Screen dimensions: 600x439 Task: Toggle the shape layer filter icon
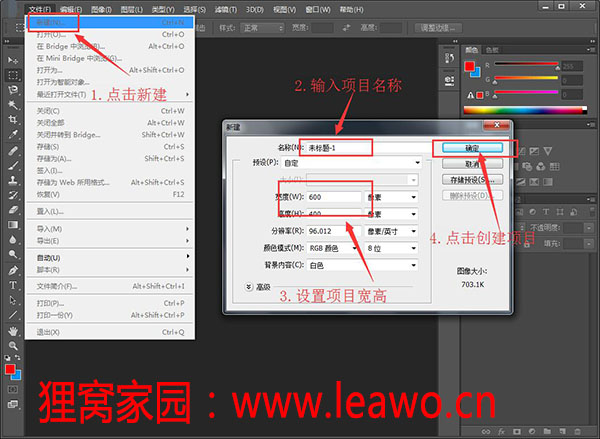pyautogui.click(x=560, y=212)
